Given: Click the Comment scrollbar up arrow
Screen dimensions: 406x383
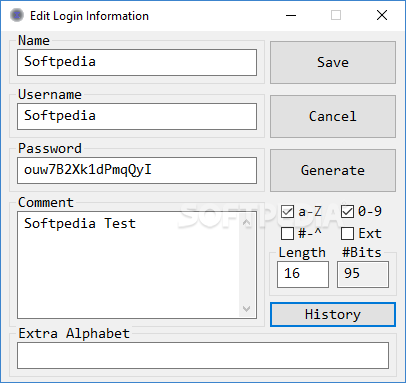Looking at the screenshot, I should [247, 222].
